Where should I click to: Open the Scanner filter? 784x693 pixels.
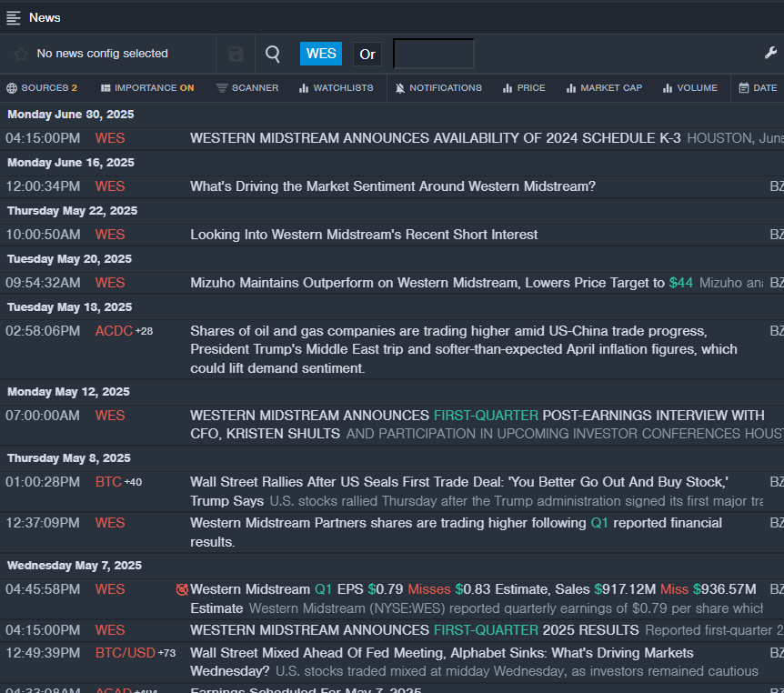tap(247, 88)
